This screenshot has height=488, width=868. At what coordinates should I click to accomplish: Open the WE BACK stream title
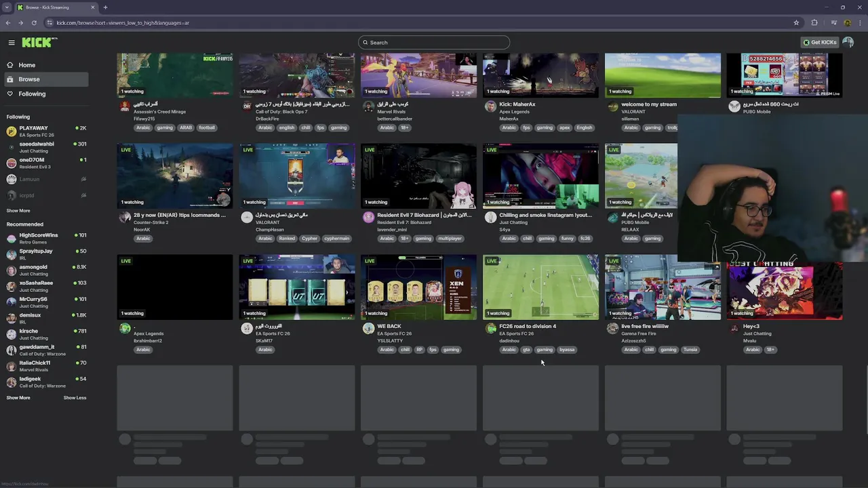389,326
